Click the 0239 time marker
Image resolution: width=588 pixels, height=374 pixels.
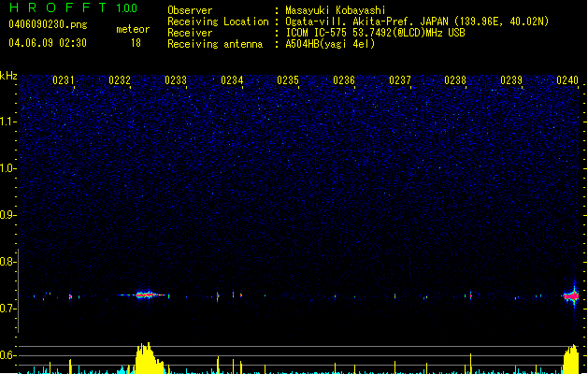(x=511, y=80)
